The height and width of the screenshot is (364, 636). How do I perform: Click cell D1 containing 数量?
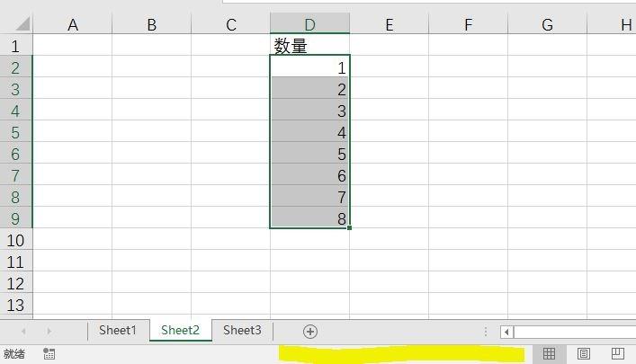click(309, 45)
